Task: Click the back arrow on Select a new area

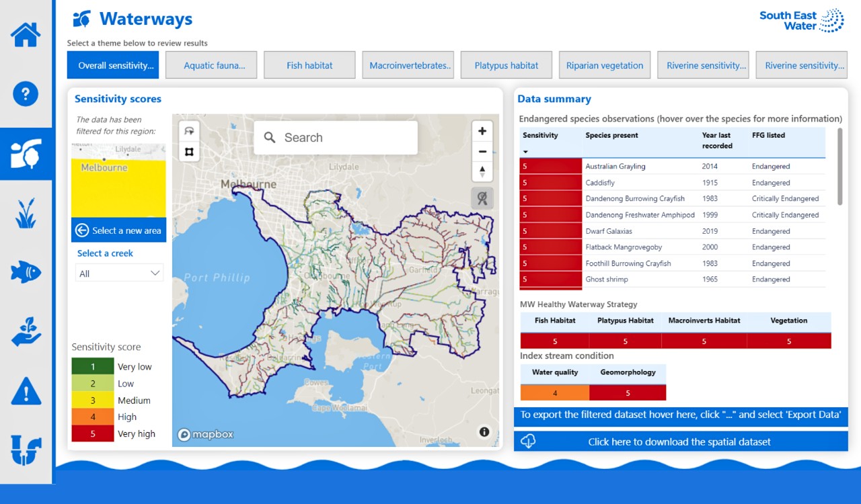Action: coord(82,230)
